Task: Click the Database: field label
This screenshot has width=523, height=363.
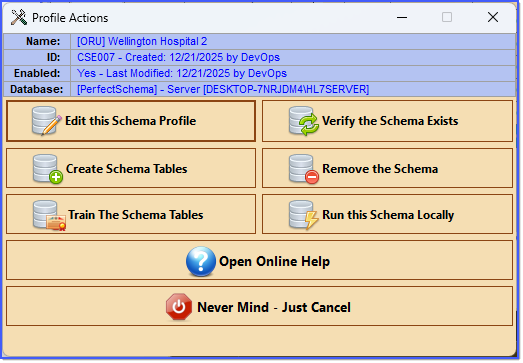Action: click(36, 89)
